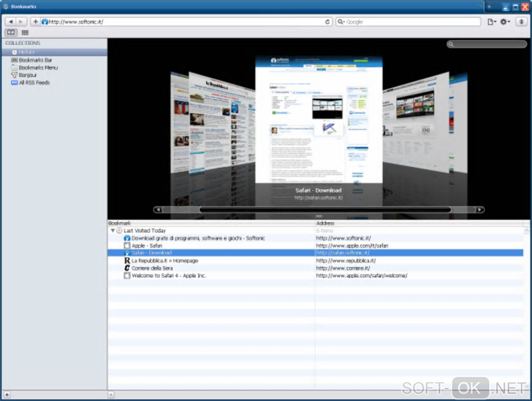Screen dimensions: 532x401
Task: Collapse the Last Visited Today group
Action: [113, 230]
